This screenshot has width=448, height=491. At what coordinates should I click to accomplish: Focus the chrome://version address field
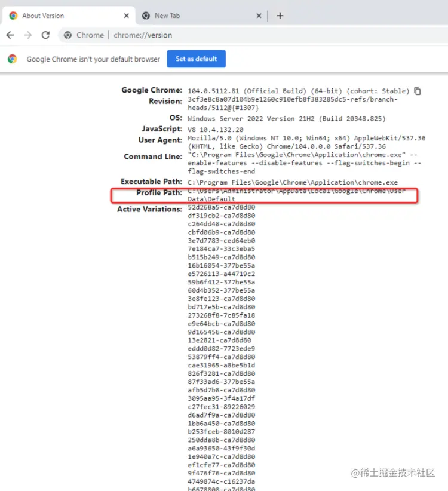point(143,35)
